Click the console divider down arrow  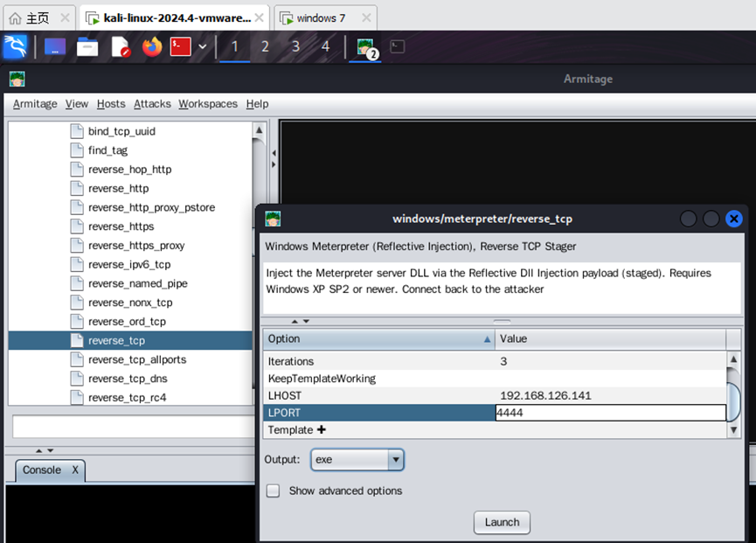point(50,450)
